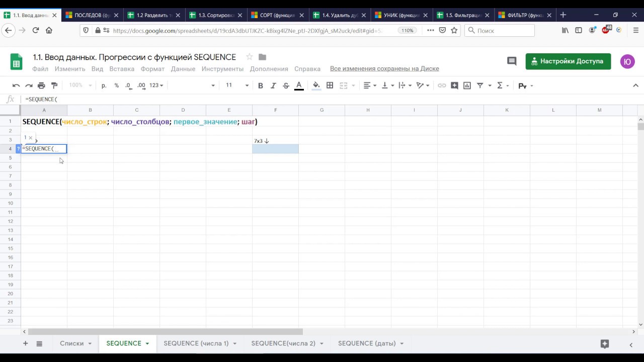Image resolution: width=644 pixels, height=362 pixels.
Task: Increase decimal places button
Action: (x=141, y=85)
